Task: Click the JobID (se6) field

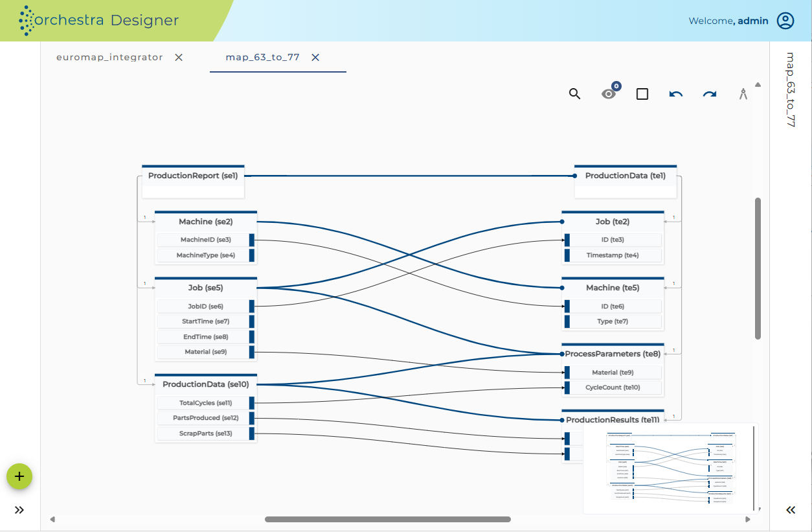Action: tap(203, 306)
